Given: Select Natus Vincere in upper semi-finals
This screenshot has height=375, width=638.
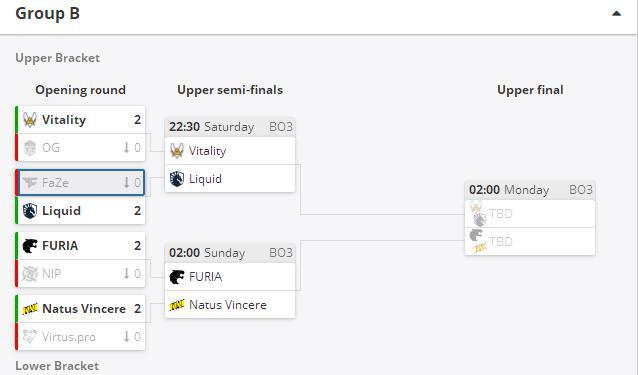Looking at the screenshot, I should (x=230, y=305).
